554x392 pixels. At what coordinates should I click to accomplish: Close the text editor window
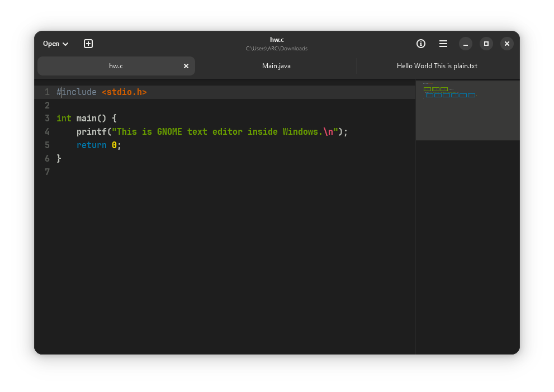pos(507,44)
